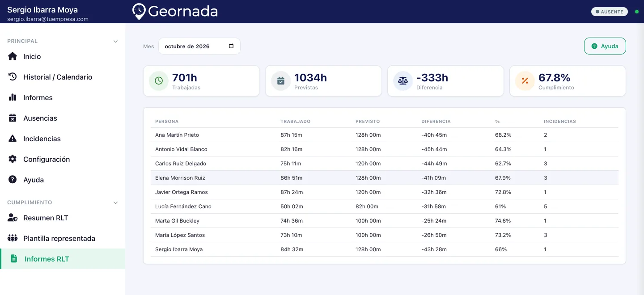Open the calendar picker icon in month field
The width and height of the screenshot is (644, 295).
(231, 46)
